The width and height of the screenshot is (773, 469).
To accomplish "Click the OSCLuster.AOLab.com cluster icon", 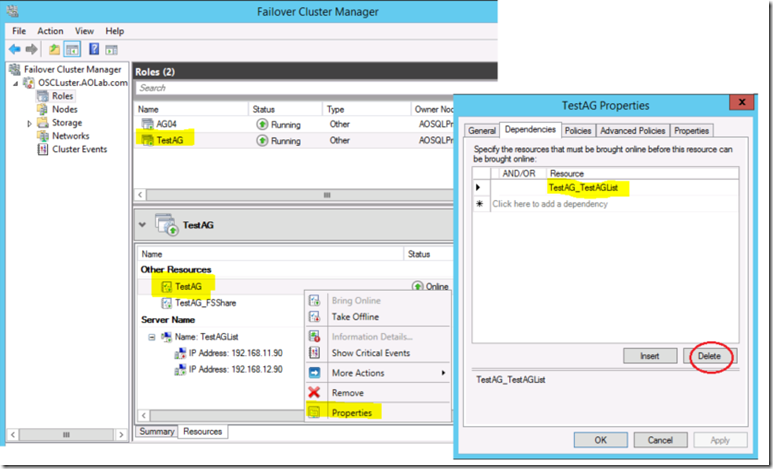I will (x=30, y=83).
